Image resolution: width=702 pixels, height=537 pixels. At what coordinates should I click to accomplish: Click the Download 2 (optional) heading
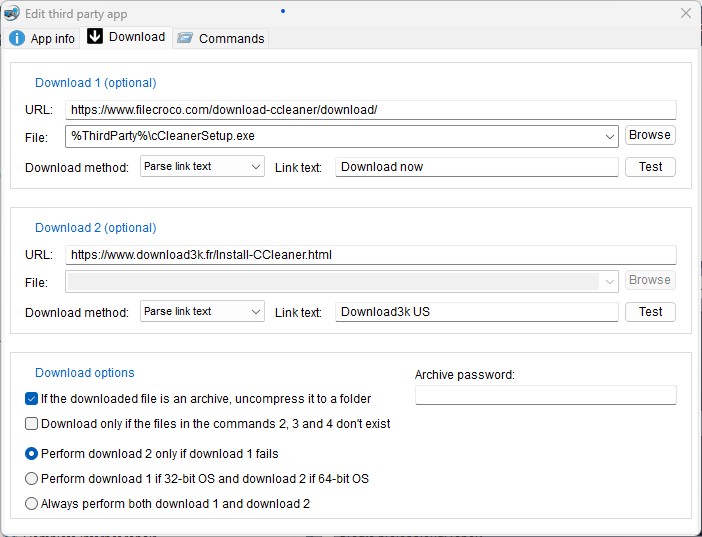95,228
